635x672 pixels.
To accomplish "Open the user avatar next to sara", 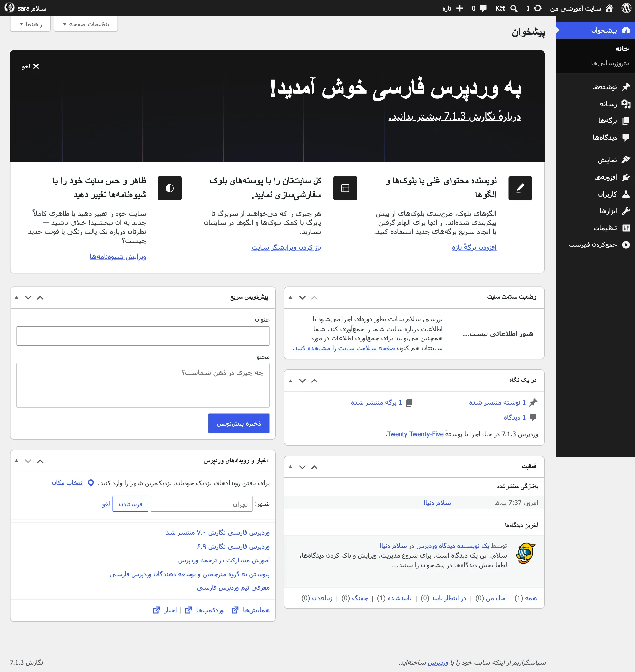I will pos(9,8).
